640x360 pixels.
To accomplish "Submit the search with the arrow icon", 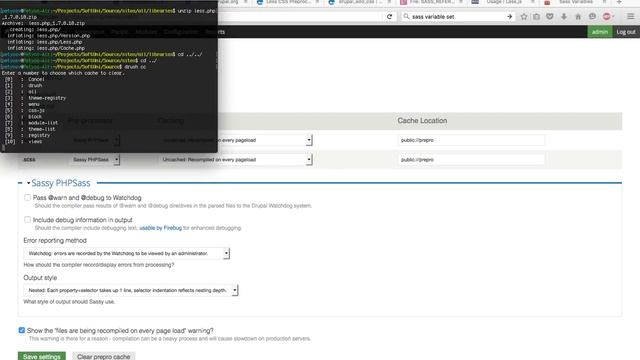I will coord(509,17).
